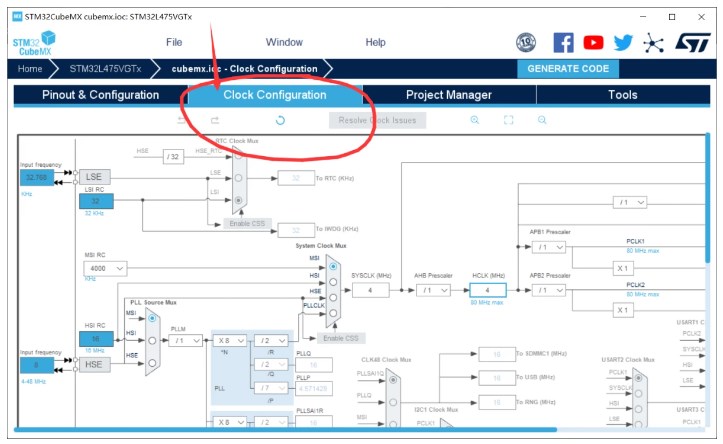This screenshot has height=444, width=723.
Task: Click the Resolve Clock Issues button
Action: pyautogui.click(x=377, y=120)
